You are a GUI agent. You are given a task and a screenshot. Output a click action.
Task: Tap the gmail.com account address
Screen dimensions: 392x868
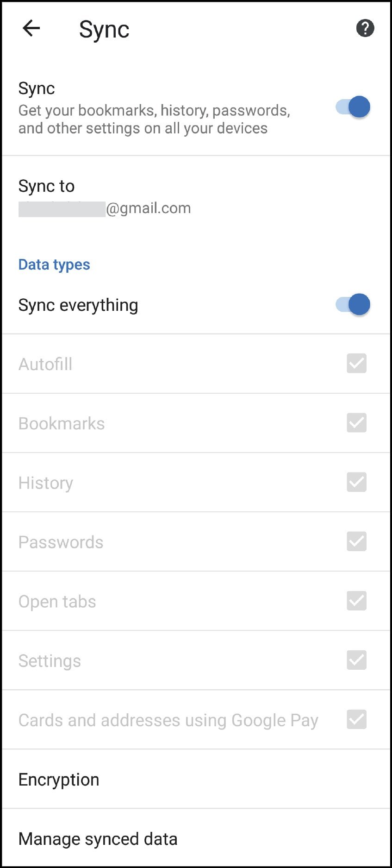pos(148,208)
